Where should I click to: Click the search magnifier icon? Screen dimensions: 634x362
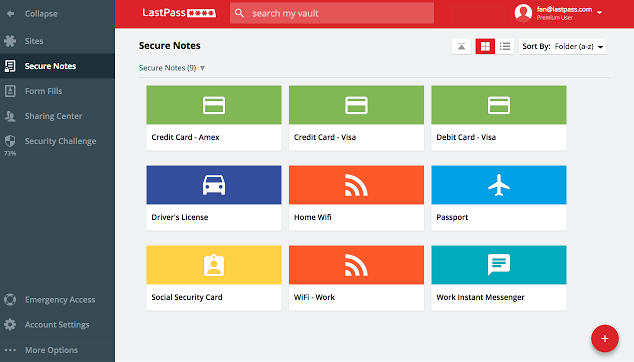pos(239,13)
